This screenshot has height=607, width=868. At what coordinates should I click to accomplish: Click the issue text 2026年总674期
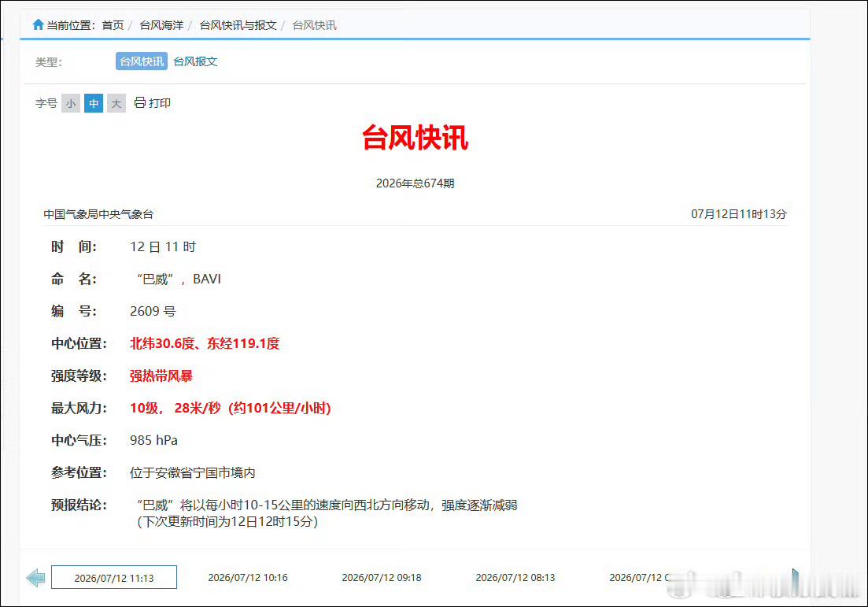(x=416, y=183)
